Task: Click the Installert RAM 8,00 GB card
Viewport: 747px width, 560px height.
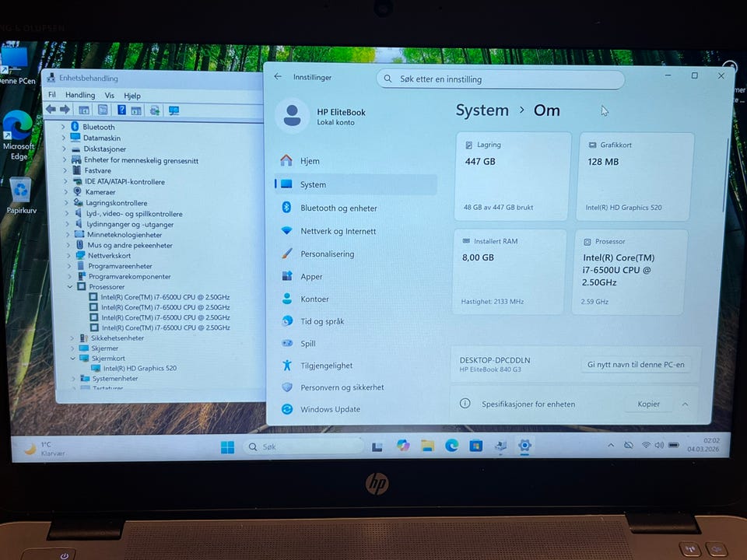Action: [x=509, y=272]
